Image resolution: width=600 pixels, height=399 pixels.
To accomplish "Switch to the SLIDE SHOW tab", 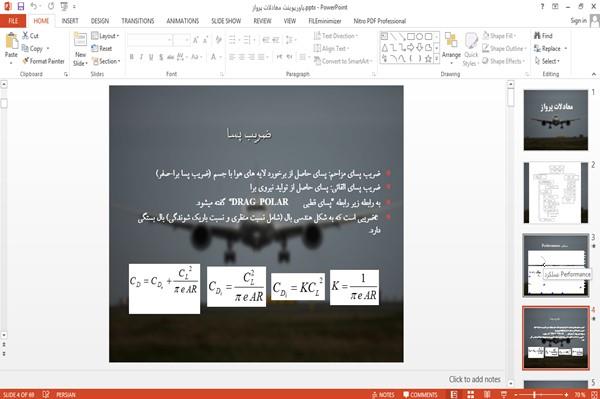I will tap(226, 21).
